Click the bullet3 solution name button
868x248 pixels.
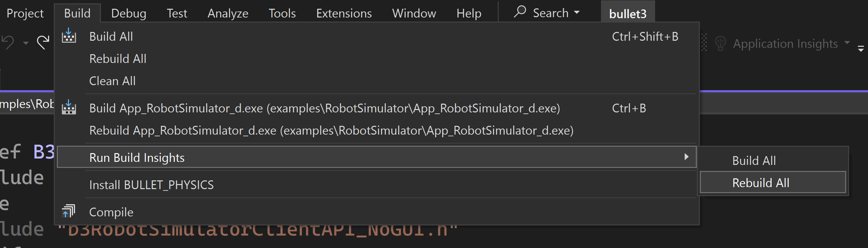628,14
